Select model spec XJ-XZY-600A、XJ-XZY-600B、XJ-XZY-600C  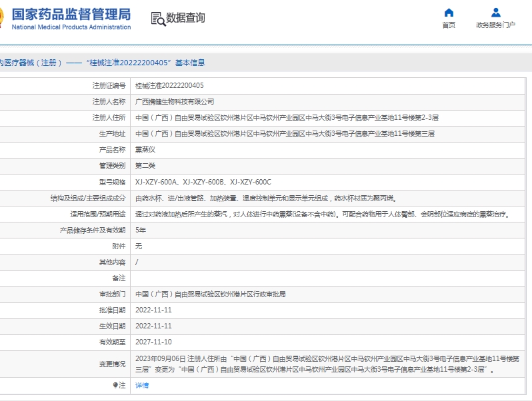click(203, 182)
